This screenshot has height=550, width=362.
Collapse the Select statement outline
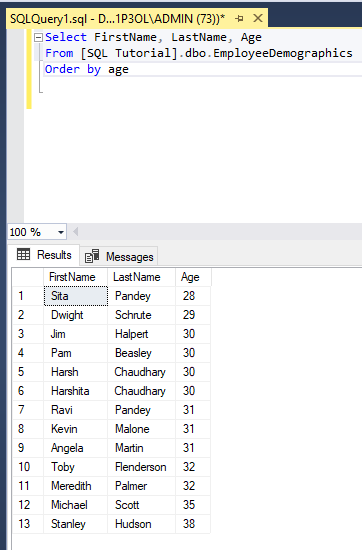[x=38, y=38]
